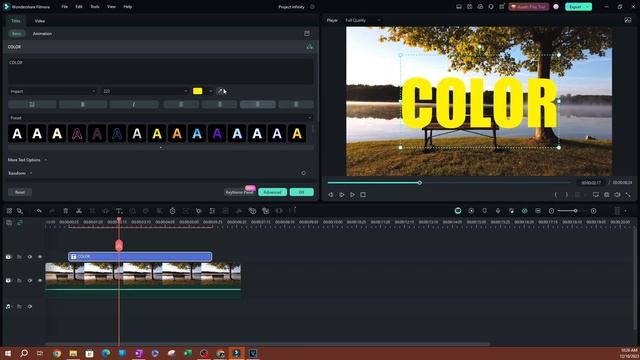The height and width of the screenshot is (360, 640).
Task: Select the highlighted third alignment option
Action: (258, 104)
